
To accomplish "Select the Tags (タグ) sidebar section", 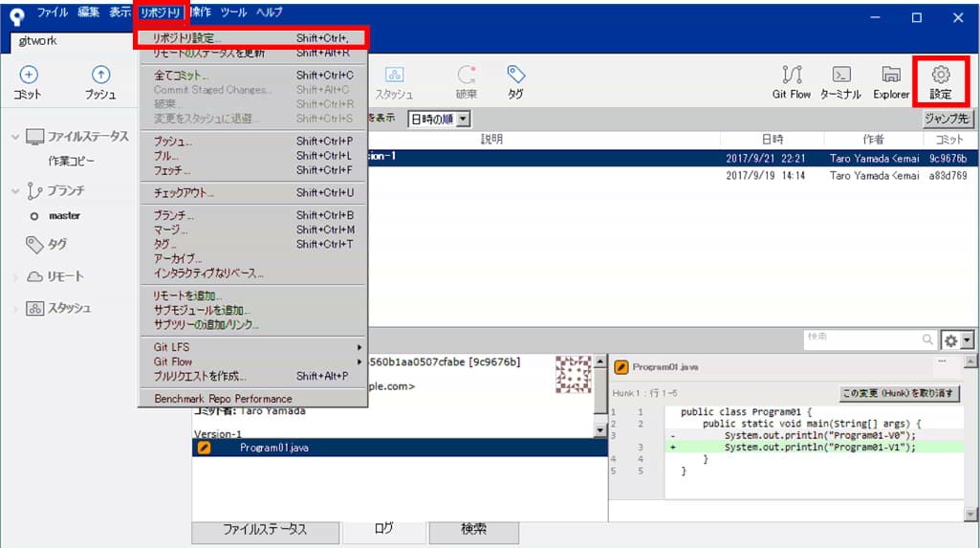I will coord(46,244).
